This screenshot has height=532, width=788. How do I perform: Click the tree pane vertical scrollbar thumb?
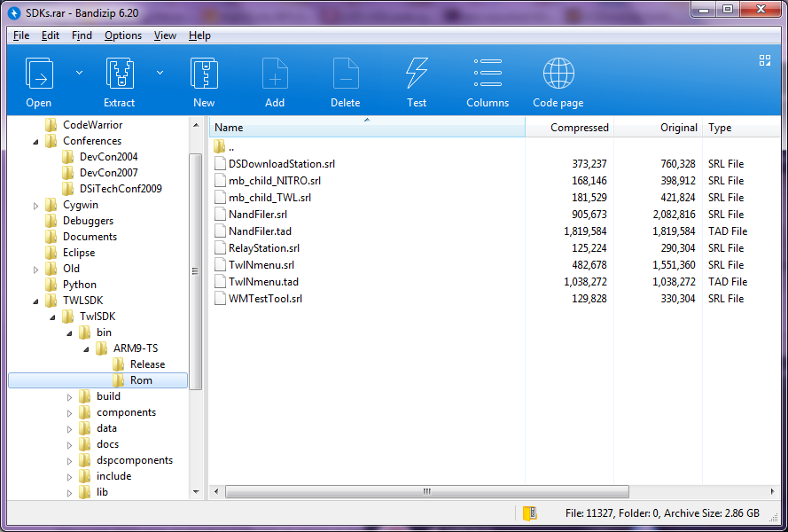(x=196, y=271)
